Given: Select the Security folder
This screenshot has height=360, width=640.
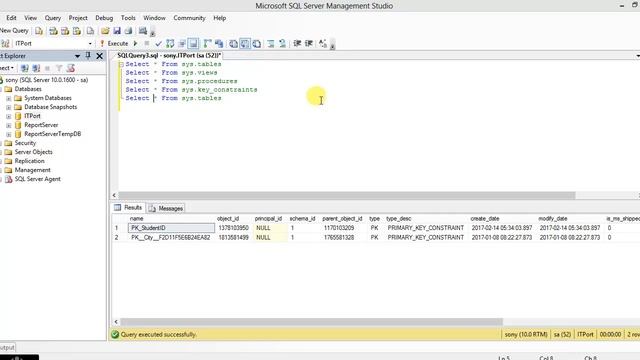Looking at the screenshot, I should click(x=25, y=143).
